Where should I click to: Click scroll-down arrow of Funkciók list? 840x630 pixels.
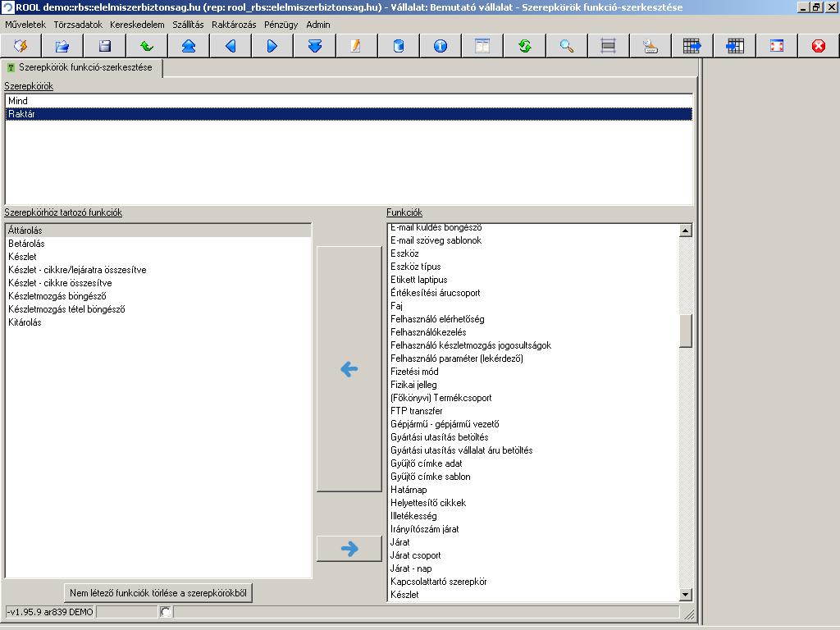click(685, 594)
